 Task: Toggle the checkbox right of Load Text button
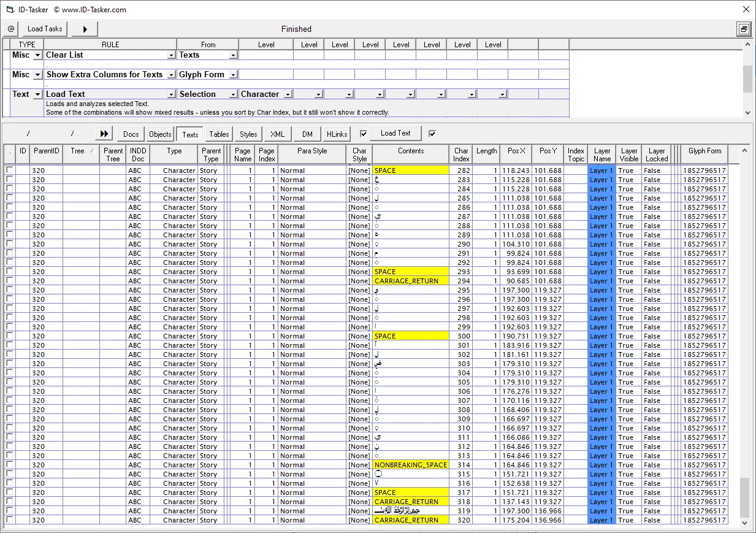(432, 134)
